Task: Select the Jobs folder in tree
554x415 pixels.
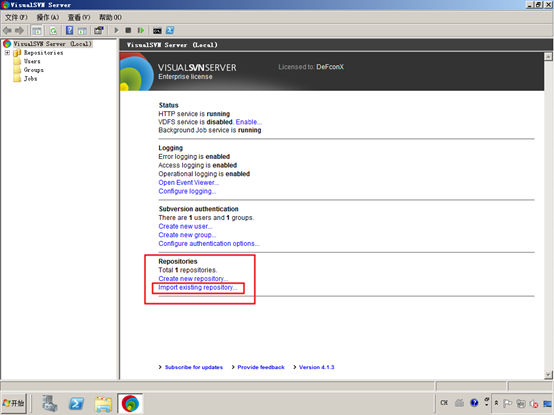Action: coord(30,79)
